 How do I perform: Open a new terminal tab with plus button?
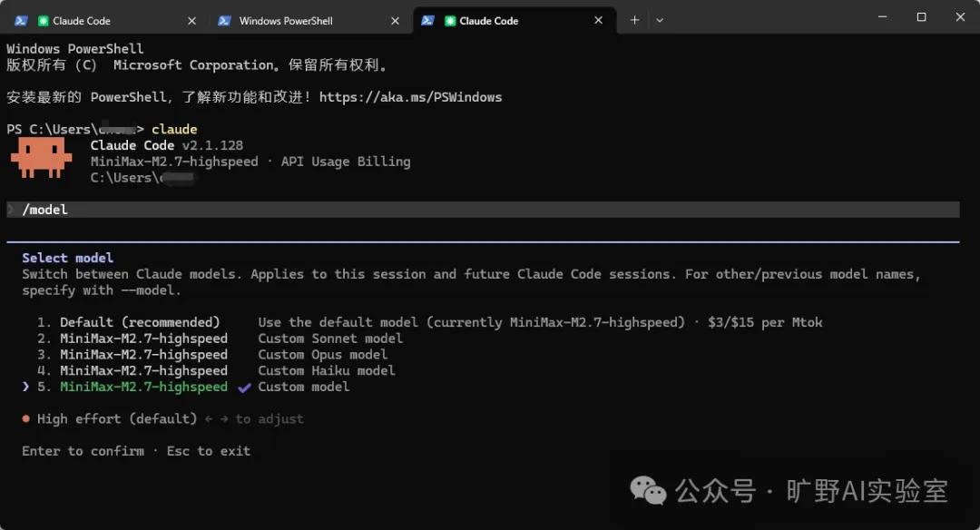(634, 20)
